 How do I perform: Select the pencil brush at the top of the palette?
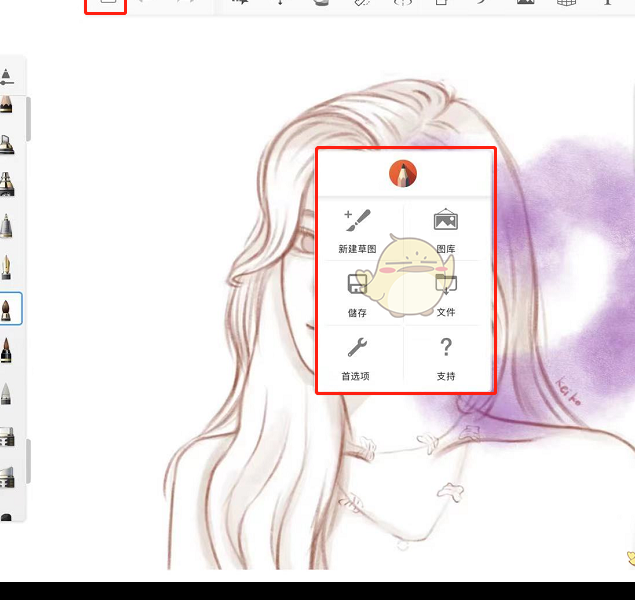click(x=6, y=104)
